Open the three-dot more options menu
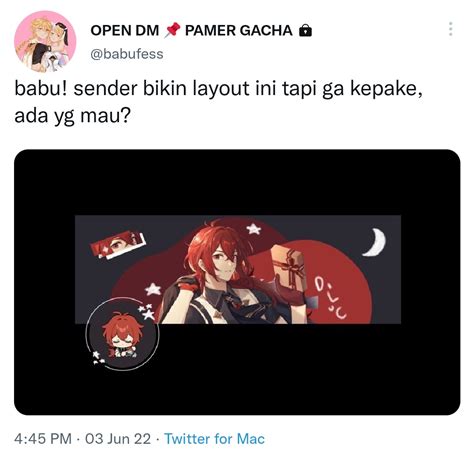This screenshot has height=460, width=474. pyautogui.click(x=450, y=29)
